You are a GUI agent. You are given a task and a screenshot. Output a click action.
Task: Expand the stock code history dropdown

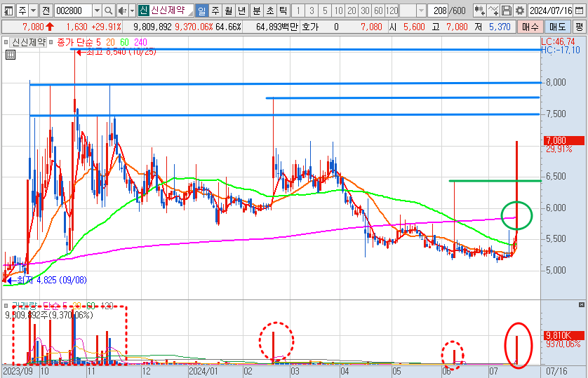[97, 11]
